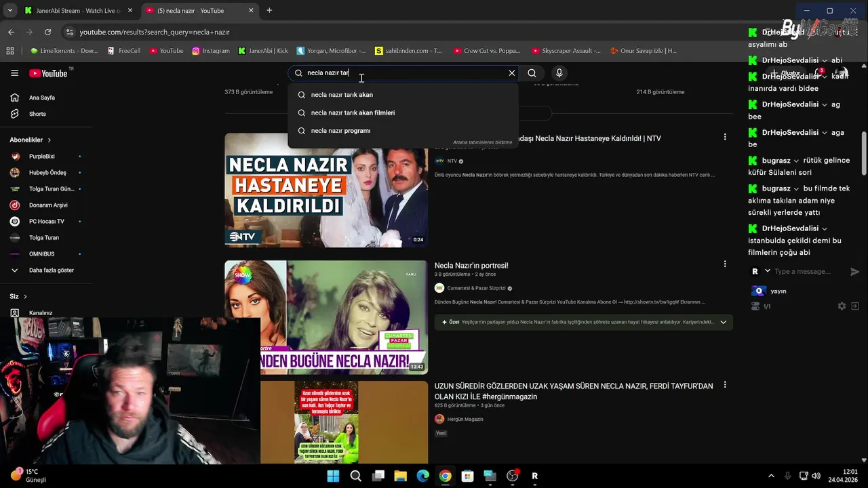The image size is (868, 488).
Task: Start voice search with the microphone
Action: click(x=559, y=73)
